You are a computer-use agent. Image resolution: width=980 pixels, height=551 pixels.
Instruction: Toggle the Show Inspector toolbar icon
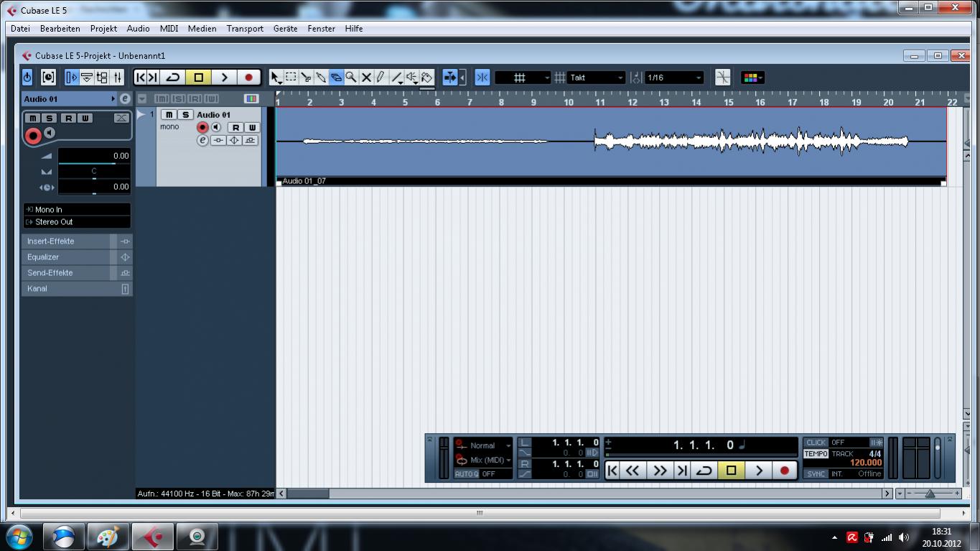[x=71, y=77]
